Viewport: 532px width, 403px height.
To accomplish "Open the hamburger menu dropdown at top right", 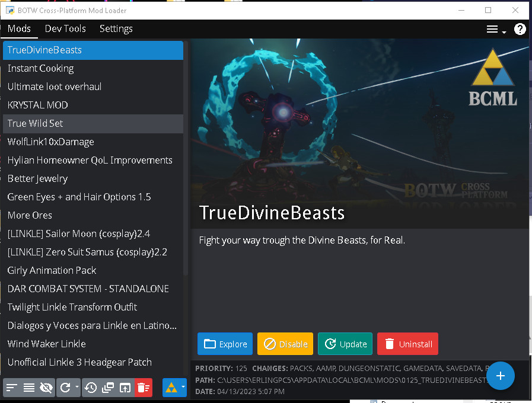I will click(x=495, y=29).
